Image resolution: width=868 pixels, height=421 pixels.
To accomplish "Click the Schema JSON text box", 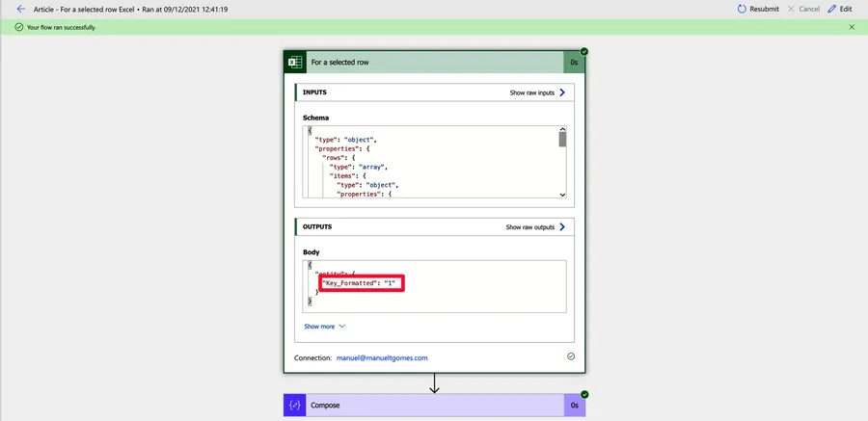I will coord(430,162).
